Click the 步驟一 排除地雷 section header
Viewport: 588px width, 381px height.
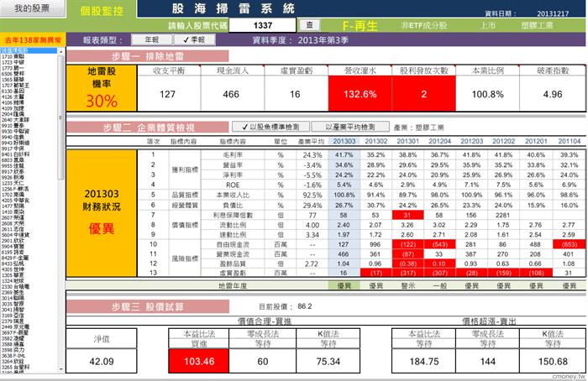[147, 56]
